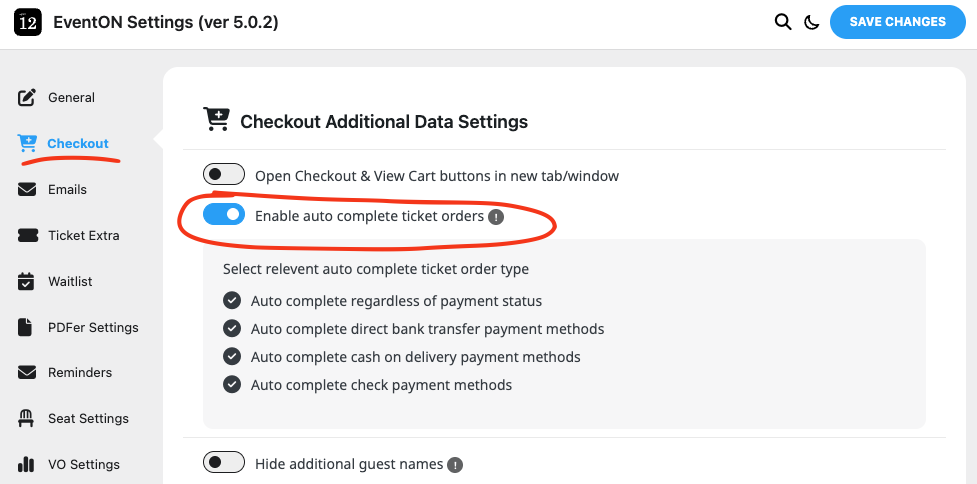Click the PDFer Settings file icon
This screenshot has width=977, height=484.
click(28, 327)
